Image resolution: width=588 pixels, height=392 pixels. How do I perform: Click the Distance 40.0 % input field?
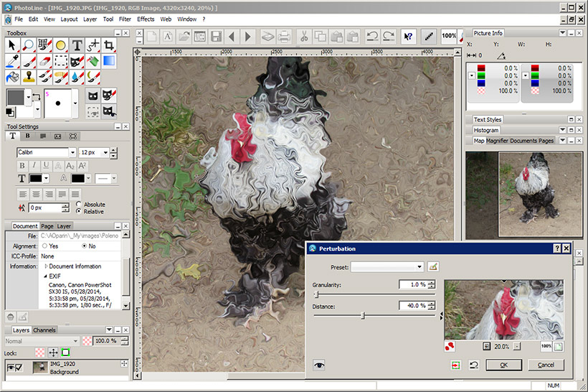click(x=413, y=306)
